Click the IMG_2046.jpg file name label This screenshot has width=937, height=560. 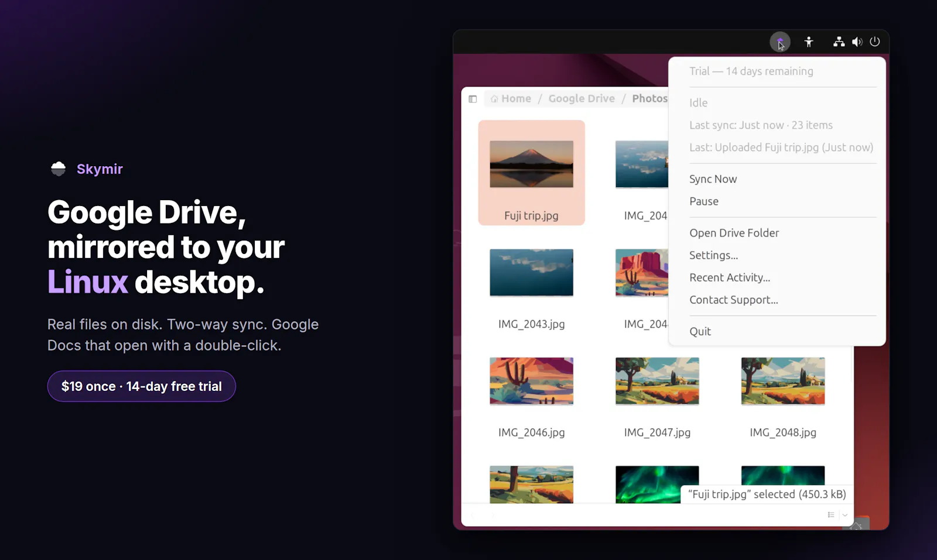532,432
